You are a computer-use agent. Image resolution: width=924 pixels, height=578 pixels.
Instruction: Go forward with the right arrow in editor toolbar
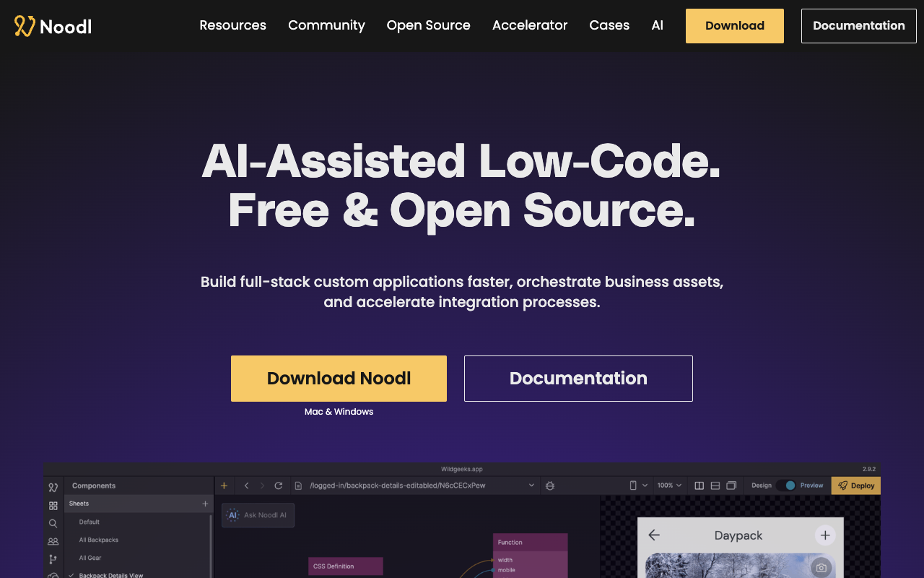[x=262, y=486]
